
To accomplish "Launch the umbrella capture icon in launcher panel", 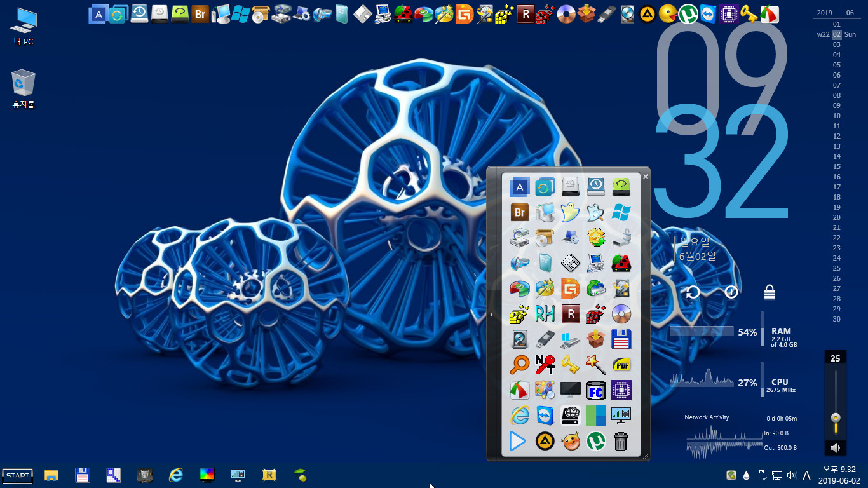I will click(520, 390).
